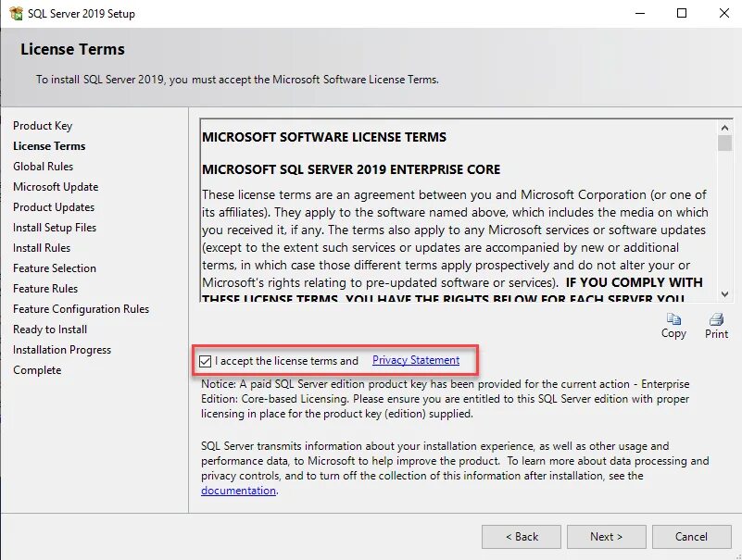Go to the Microsoft Update step
Screen dimensions: 742x560
coord(56,187)
